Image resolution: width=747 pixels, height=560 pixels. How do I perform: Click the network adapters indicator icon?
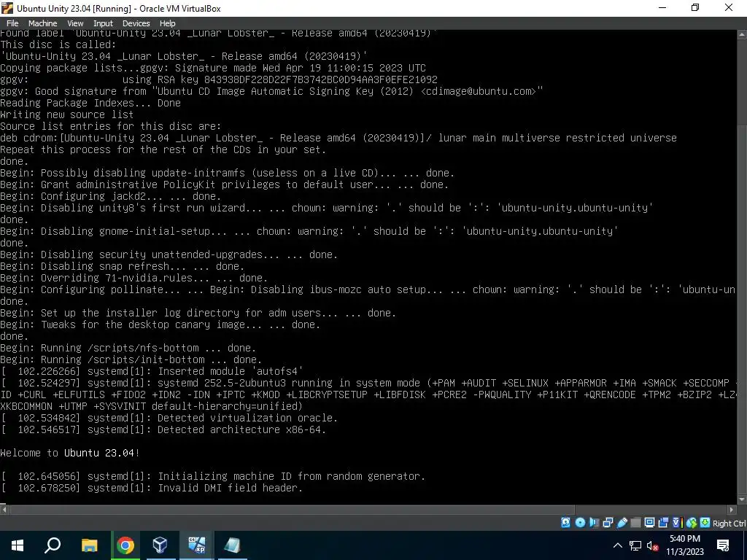point(608,523)
